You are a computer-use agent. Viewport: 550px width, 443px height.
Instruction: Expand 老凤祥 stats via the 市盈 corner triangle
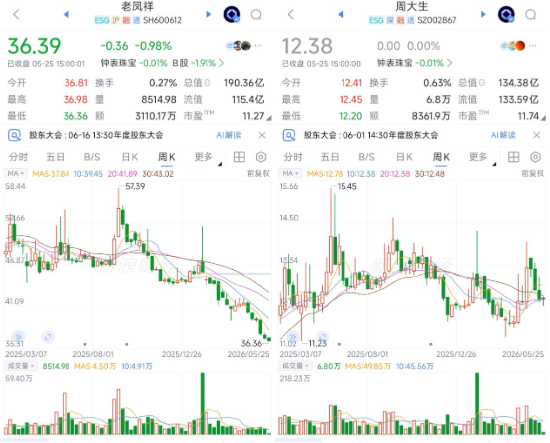click(x=269, y=118)
